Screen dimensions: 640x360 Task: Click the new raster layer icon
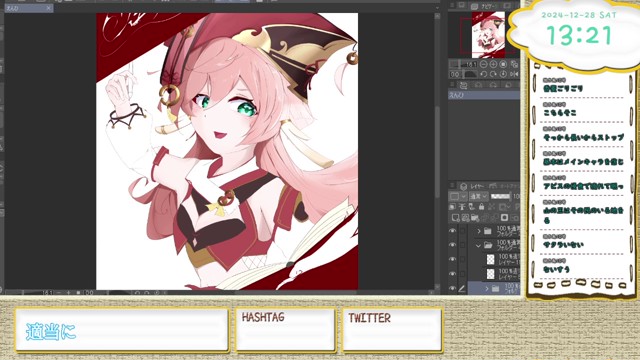pos(456,218)
